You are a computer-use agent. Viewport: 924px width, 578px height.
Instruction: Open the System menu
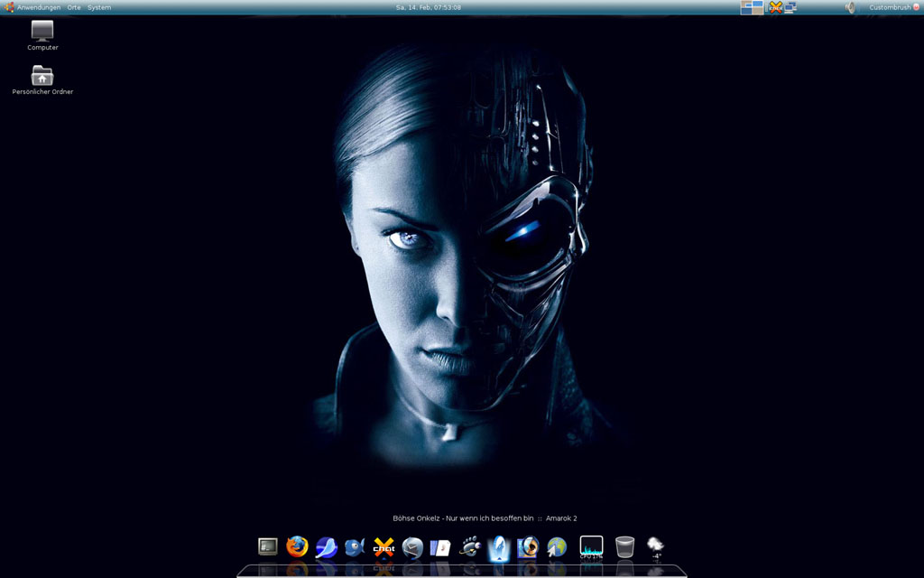coord(99,7)
